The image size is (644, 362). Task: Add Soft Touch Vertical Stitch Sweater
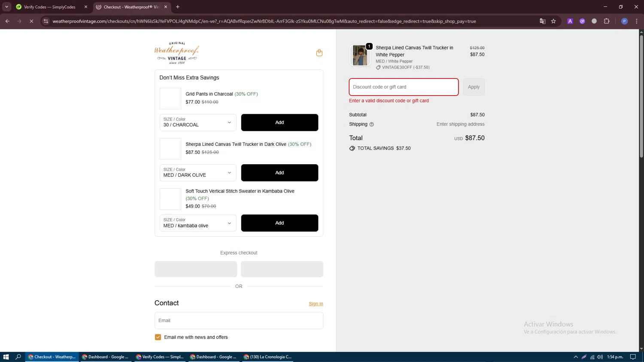click(279, 223)
